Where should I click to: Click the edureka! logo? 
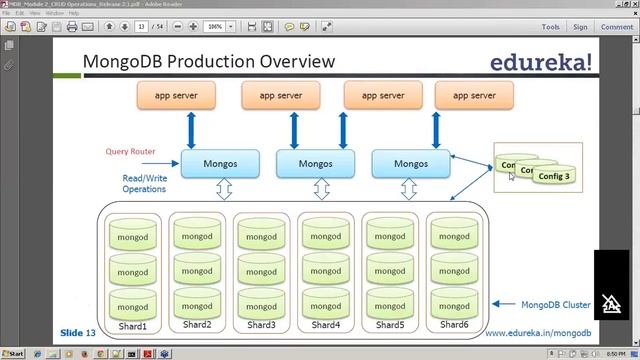[541, 62]
